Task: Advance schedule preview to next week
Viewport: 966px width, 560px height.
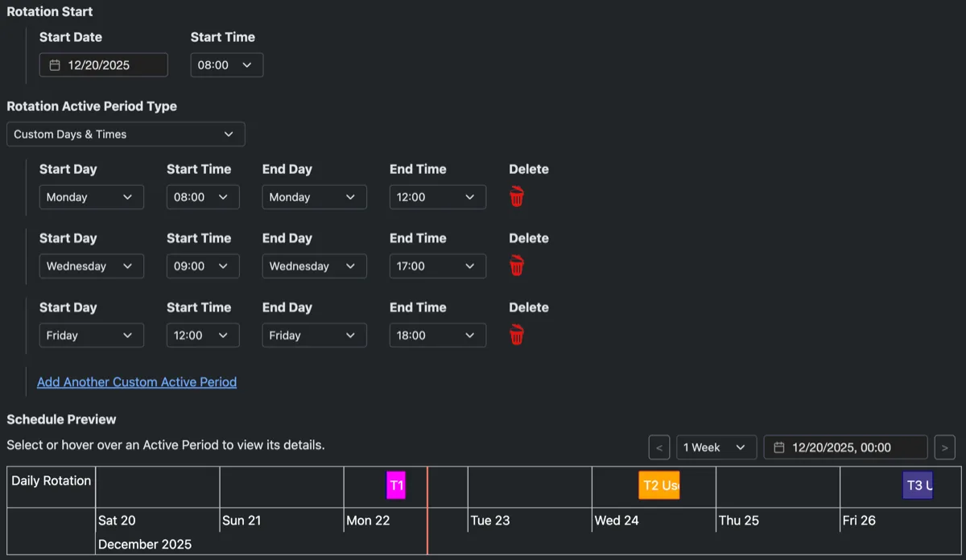Action: tap(945, 447)
